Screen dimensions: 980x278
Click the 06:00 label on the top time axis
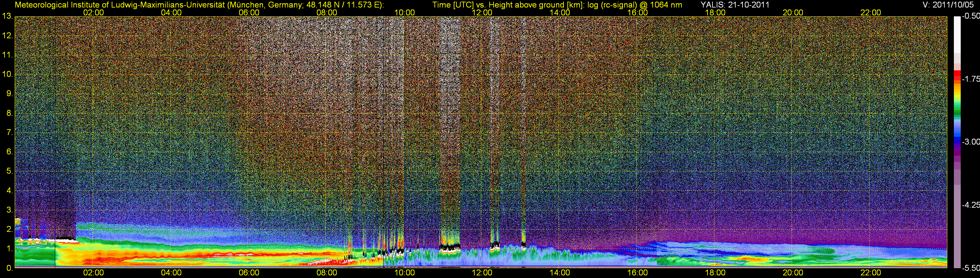[249, 12]
